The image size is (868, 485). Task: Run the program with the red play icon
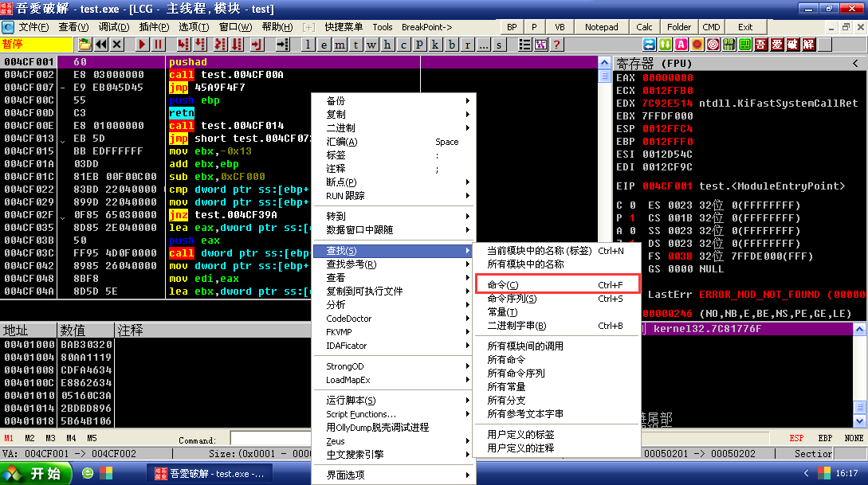pos(142,45)
